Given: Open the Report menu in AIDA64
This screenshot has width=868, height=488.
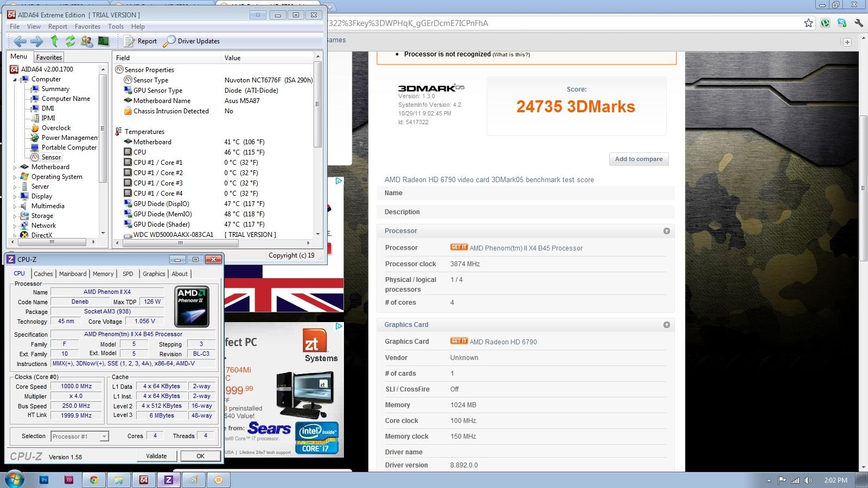Looking at the screenshot, I should [58, 27].
